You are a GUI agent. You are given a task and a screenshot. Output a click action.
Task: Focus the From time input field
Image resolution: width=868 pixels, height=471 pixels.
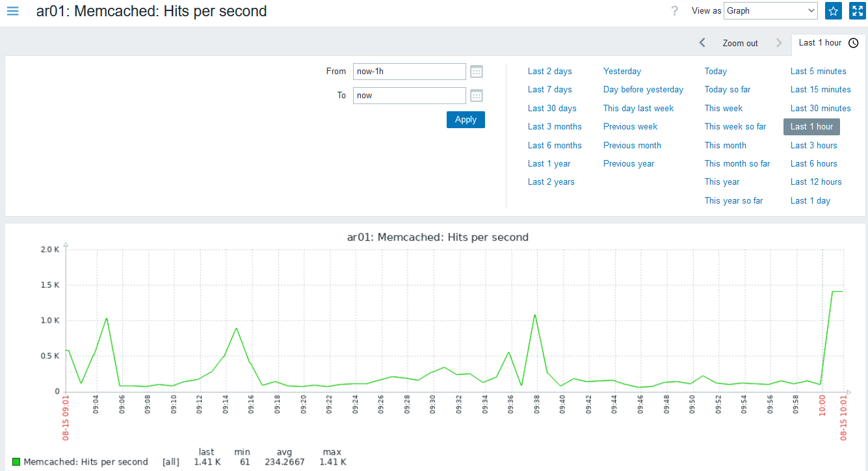point(410,72)
